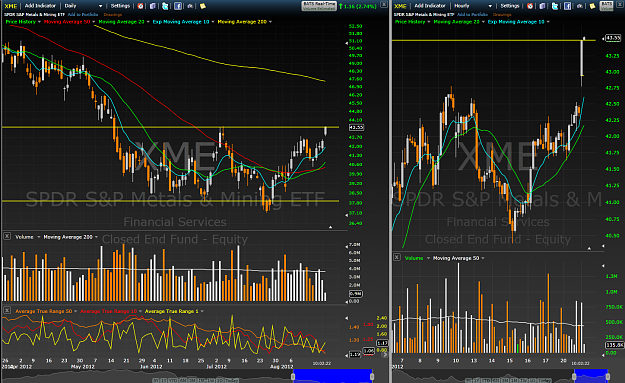This screenshot has width=625, height=383.
Task: Click the copy layout icon in the Hourly chart toolbar
Action: (542, 6)
